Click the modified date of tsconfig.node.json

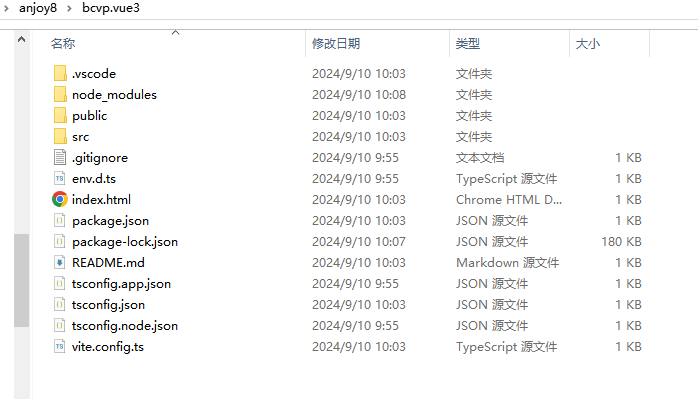click(355, 326)
